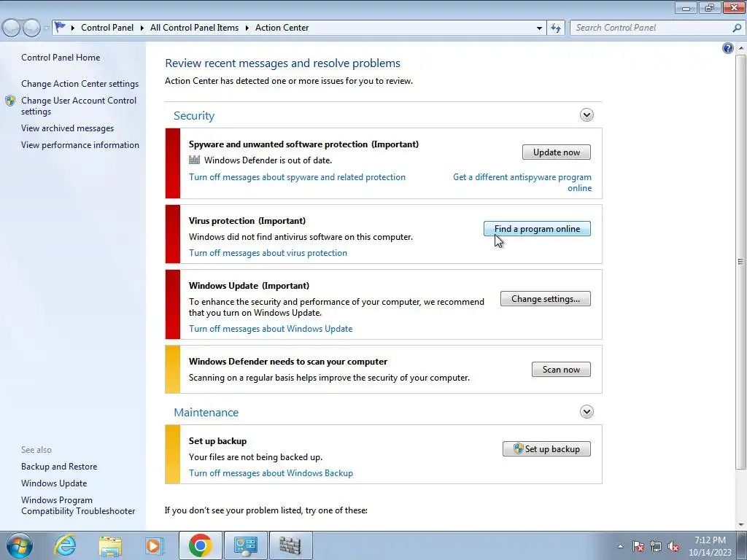Collapse the Security section chevron

pos(587,114)
